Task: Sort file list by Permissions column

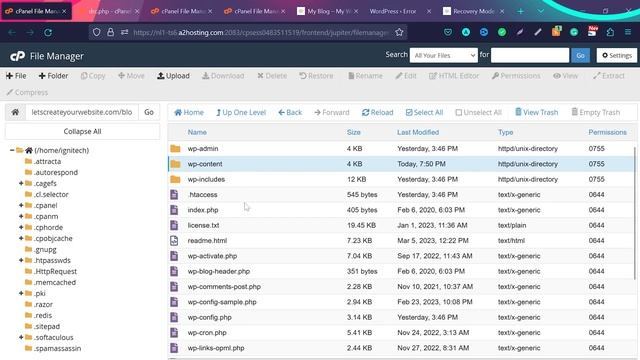Action: click(x=607, y=132)
